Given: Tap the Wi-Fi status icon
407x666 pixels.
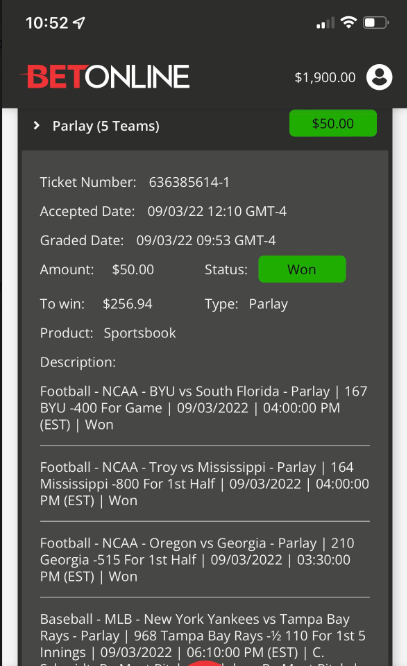Looking at the screenshot, I should (348, 22).
